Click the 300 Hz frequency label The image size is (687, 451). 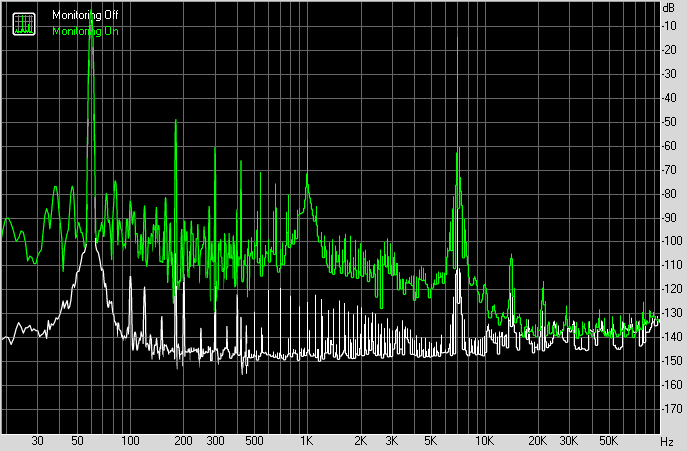pos(215,440)
